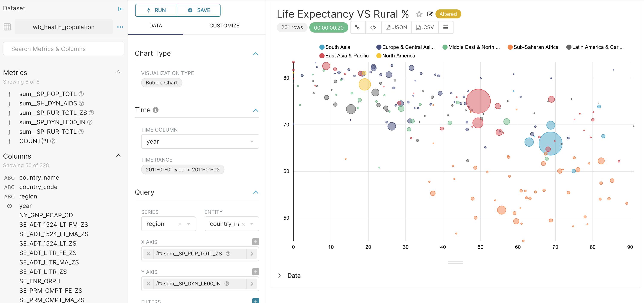This screenshot has height=303, width=644.
Task: Switch to the Customize tab
Action: tap(224, 25)
